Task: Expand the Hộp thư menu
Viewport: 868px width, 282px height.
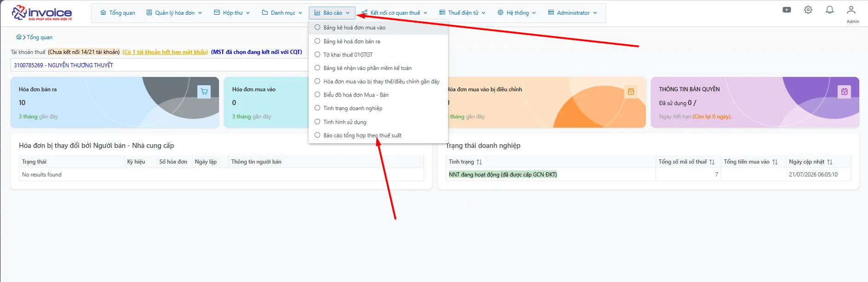Action: click(232, 13)
